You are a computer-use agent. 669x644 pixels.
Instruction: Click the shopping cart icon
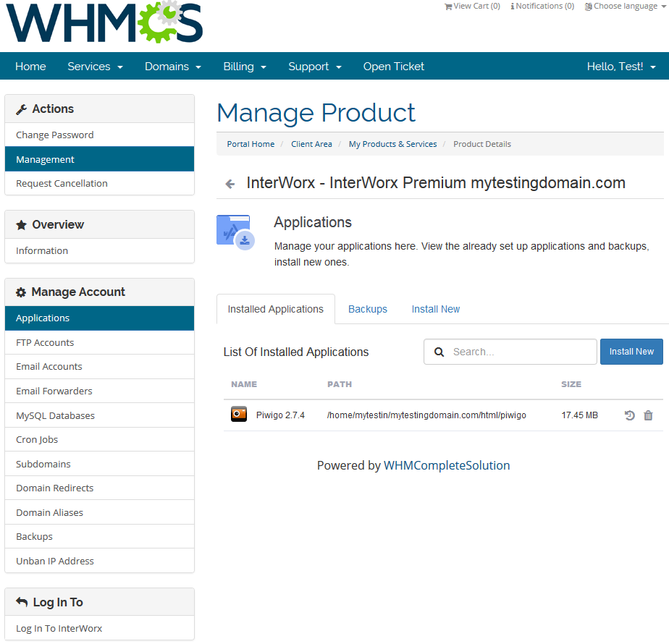448,7
